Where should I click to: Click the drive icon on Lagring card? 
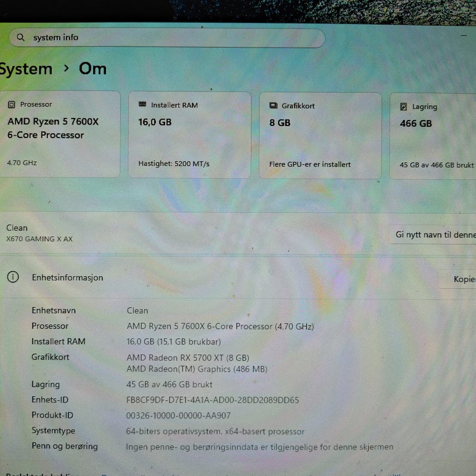[x=404, y=107]
